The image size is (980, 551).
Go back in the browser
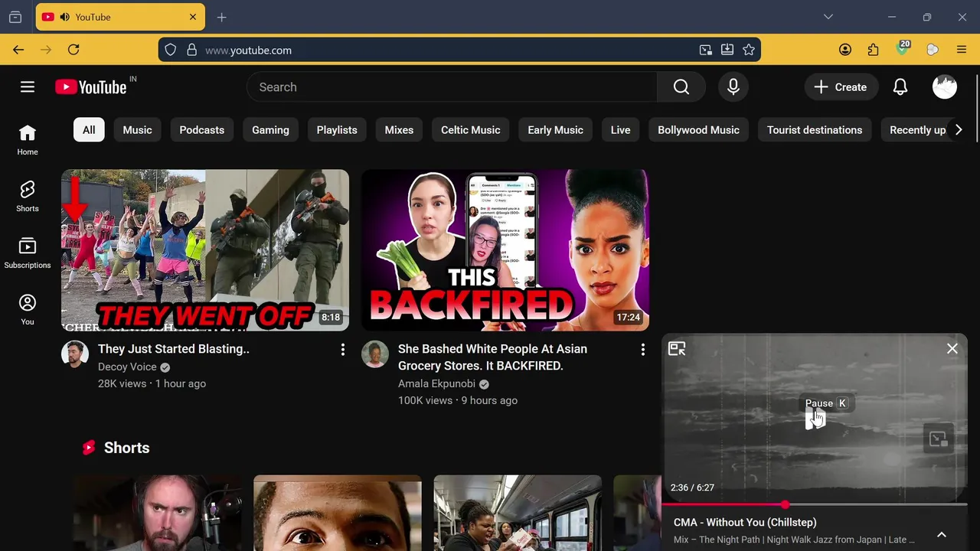click(x=18, y=50)
